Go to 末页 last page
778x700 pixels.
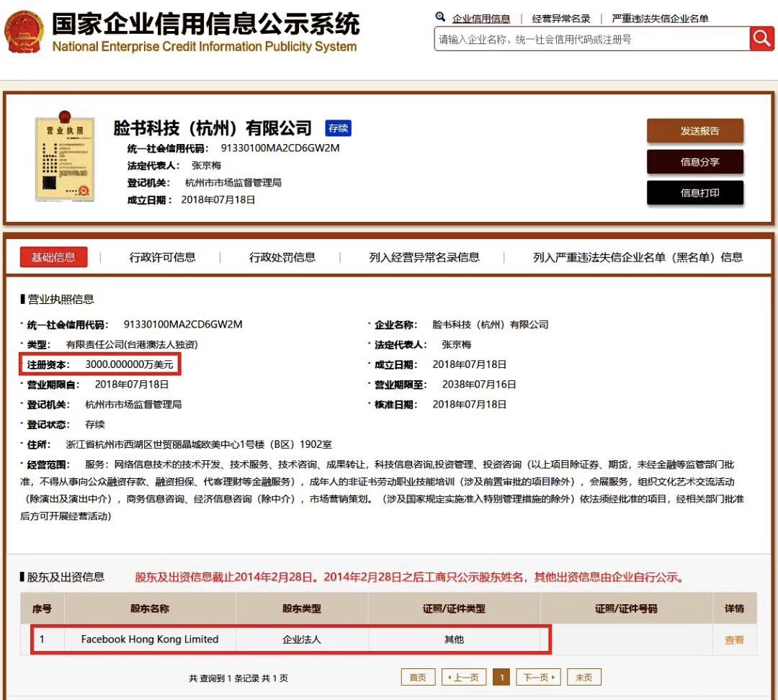click(x=584, y=677)
